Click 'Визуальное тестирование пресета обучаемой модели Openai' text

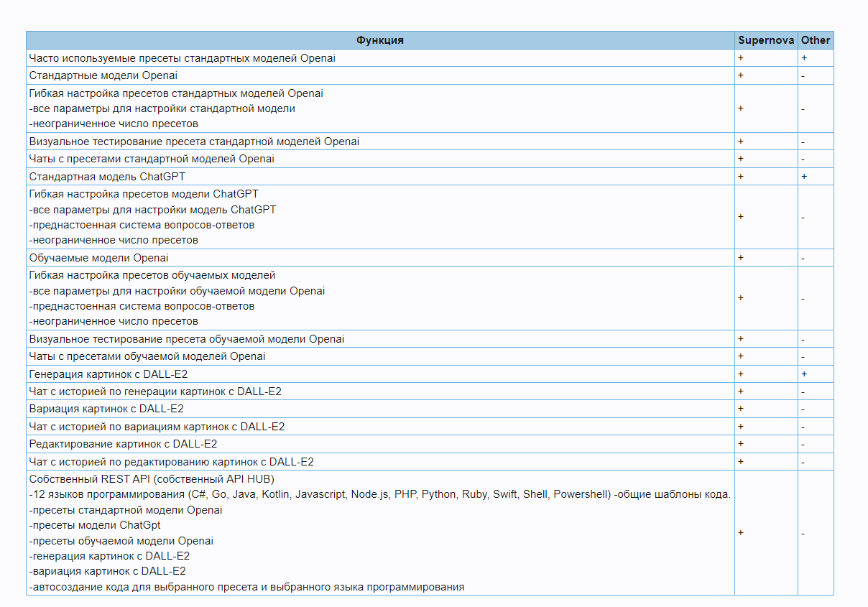pyautogui.click(x=187, y=339)
